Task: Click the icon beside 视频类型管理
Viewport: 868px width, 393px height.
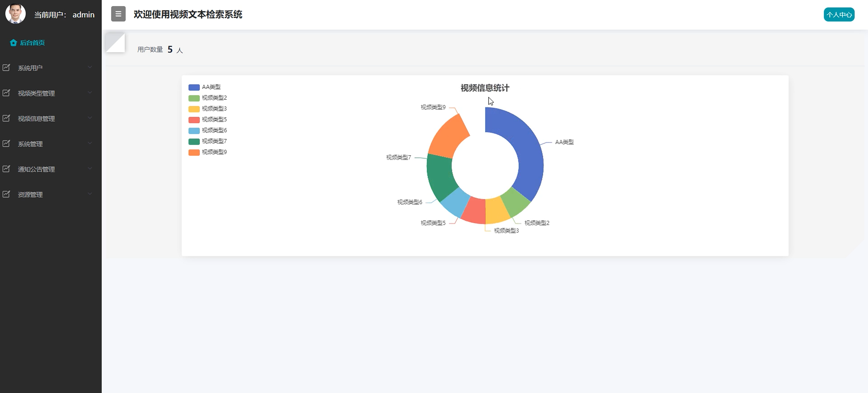Action: pos(6,93)
